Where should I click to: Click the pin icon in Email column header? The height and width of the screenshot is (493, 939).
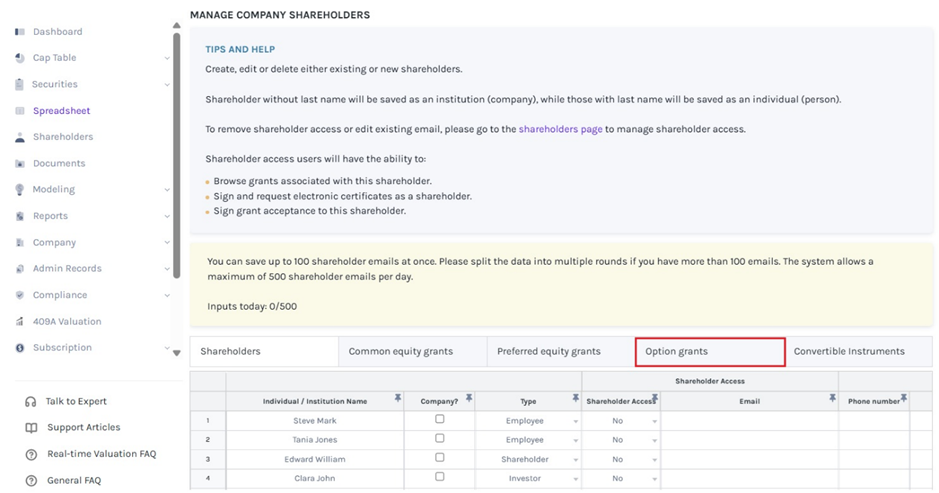click(832, 399)
